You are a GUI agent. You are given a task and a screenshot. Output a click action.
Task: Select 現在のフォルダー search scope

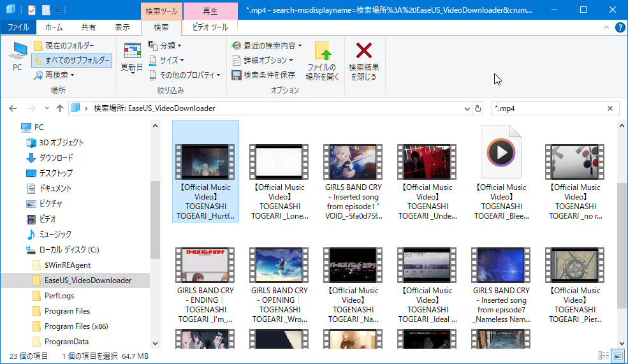click(x=65, y=46)
